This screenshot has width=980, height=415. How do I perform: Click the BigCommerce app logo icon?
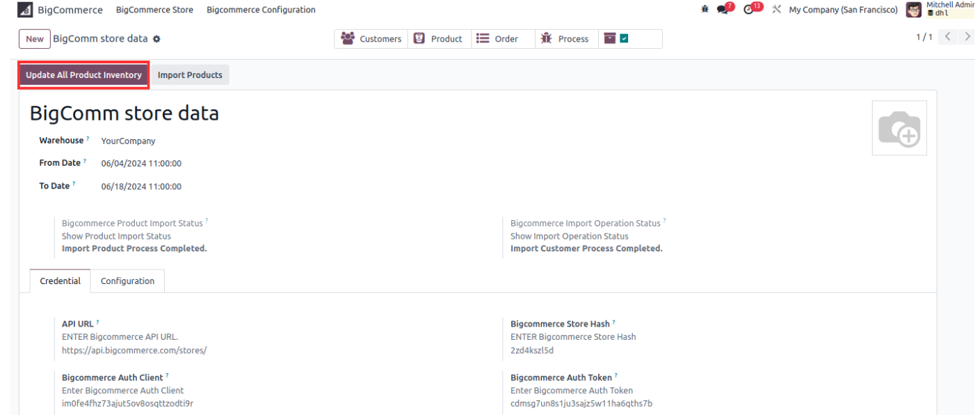(25, 10)
